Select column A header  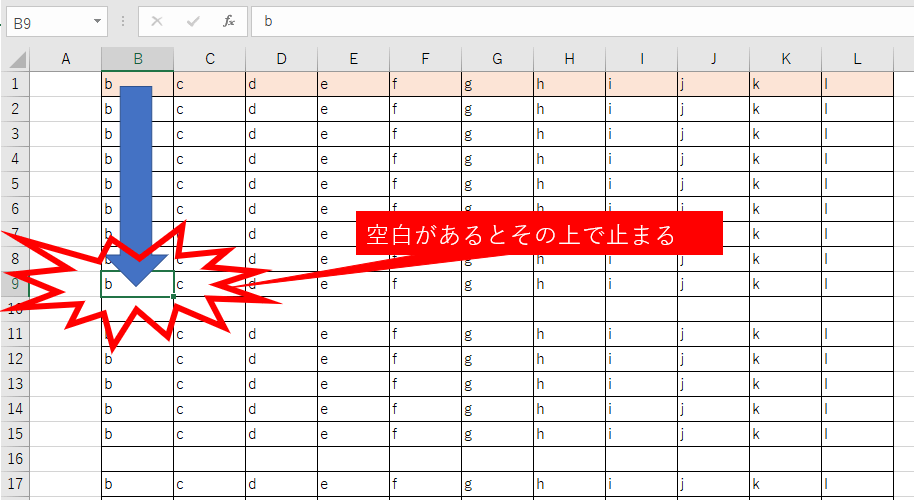[66, 59]
